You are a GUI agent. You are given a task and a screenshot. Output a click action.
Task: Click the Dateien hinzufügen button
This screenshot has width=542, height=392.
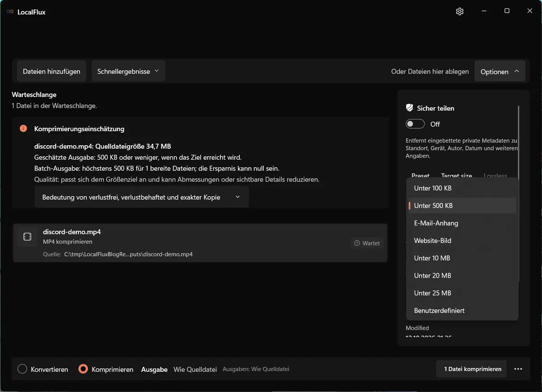pos(51,71)
